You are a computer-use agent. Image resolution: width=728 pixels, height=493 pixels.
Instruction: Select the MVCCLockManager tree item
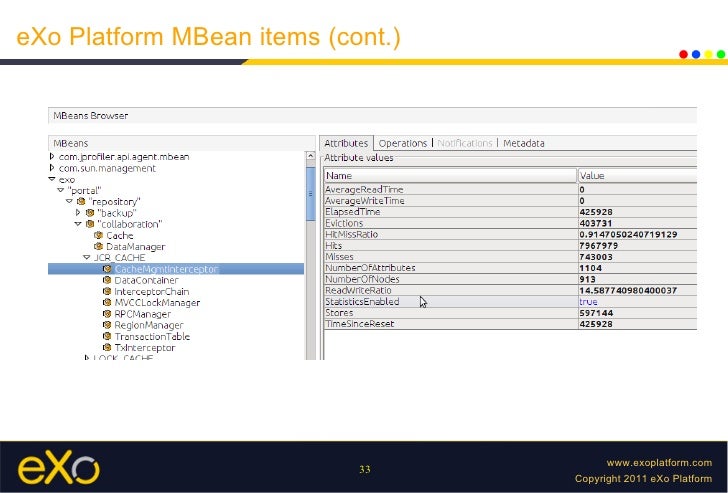click(157, 303)
